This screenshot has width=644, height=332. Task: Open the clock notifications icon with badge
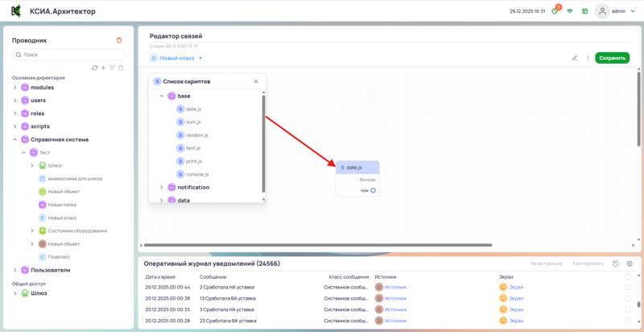coord(555,10)
